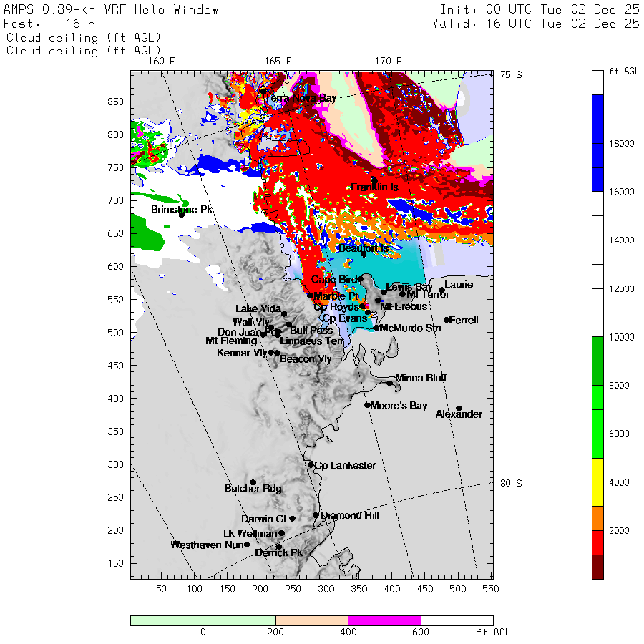The image size is (644, 644).
Task: Click the Init 00 UTC date text
Action: coord(540,9)
